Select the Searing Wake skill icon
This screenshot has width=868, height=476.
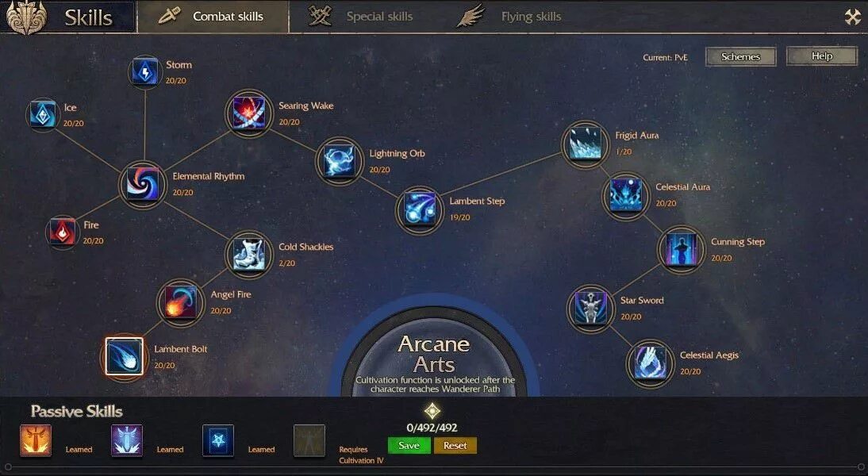click(249, 113)
